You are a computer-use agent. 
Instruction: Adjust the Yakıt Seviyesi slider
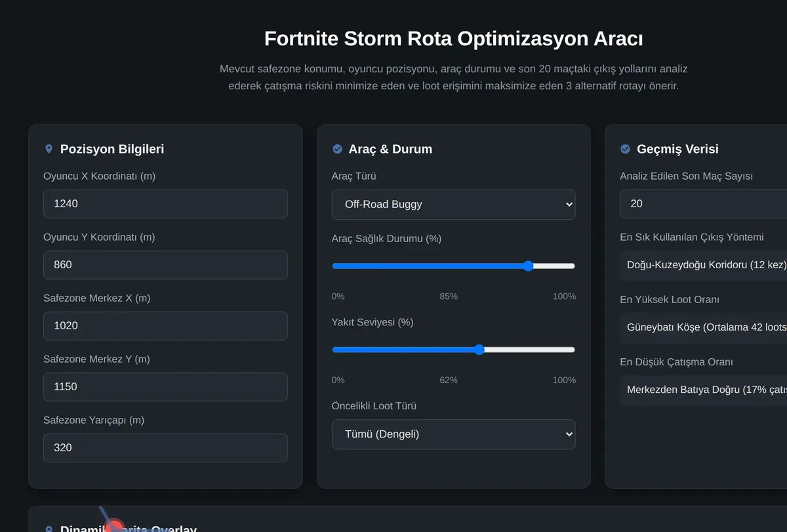click(454, 350)
